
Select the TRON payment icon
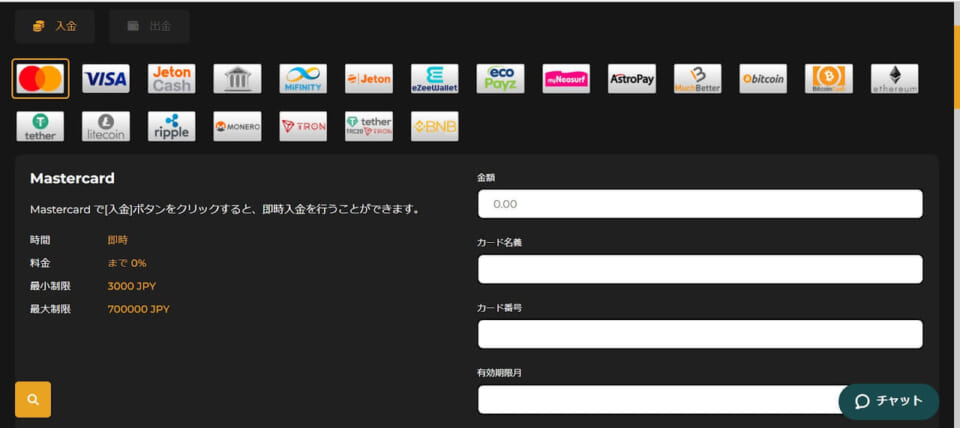(x=303, y=126)
